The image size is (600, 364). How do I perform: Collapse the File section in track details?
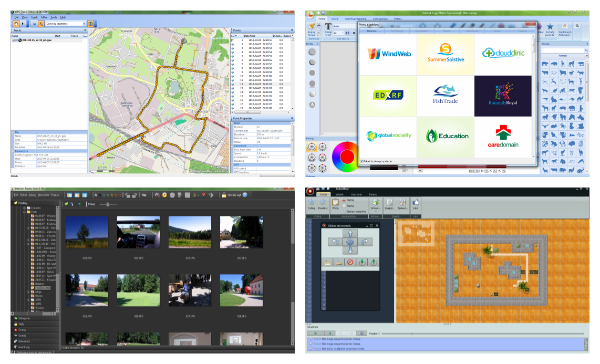tap(13, 132)
